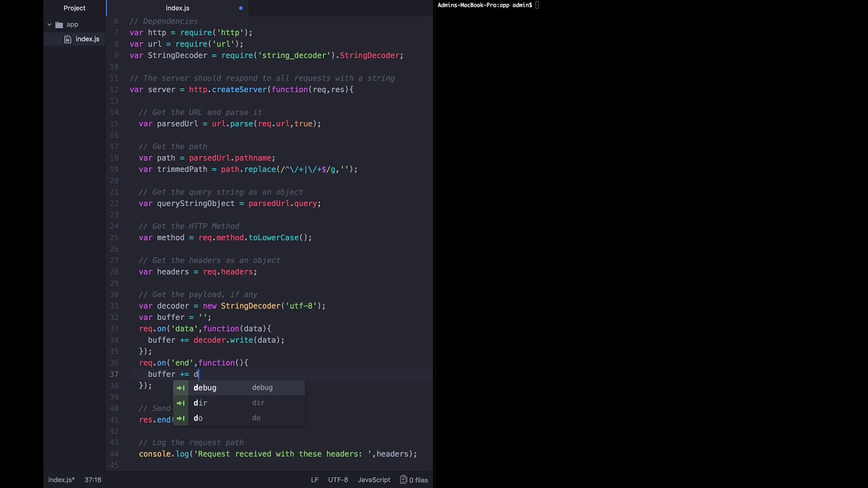The image size is (868, 488).
Task: Change line ending via LF indicator
Action: [x=315, y=480]
